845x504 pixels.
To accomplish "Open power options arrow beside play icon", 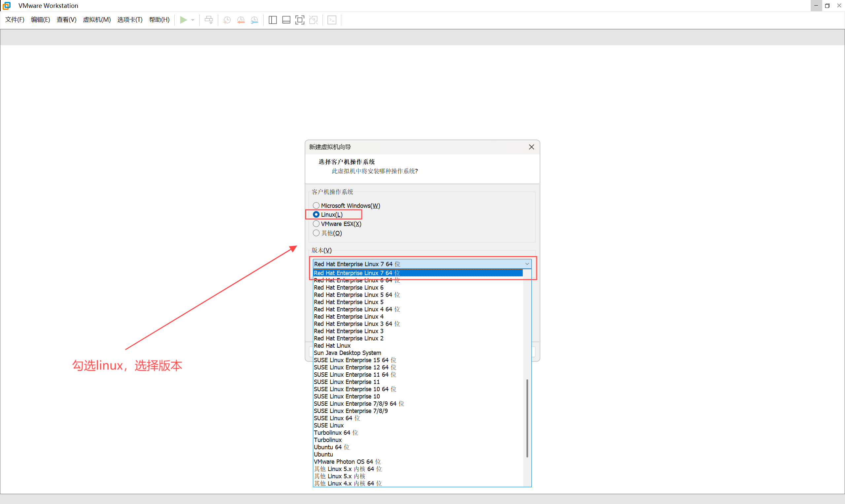I will point(193,20).
